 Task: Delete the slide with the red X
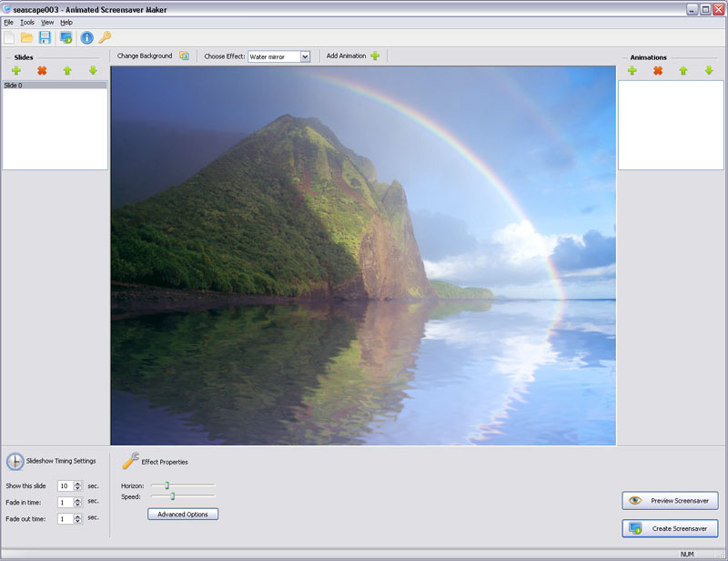[x=42, y=71]
